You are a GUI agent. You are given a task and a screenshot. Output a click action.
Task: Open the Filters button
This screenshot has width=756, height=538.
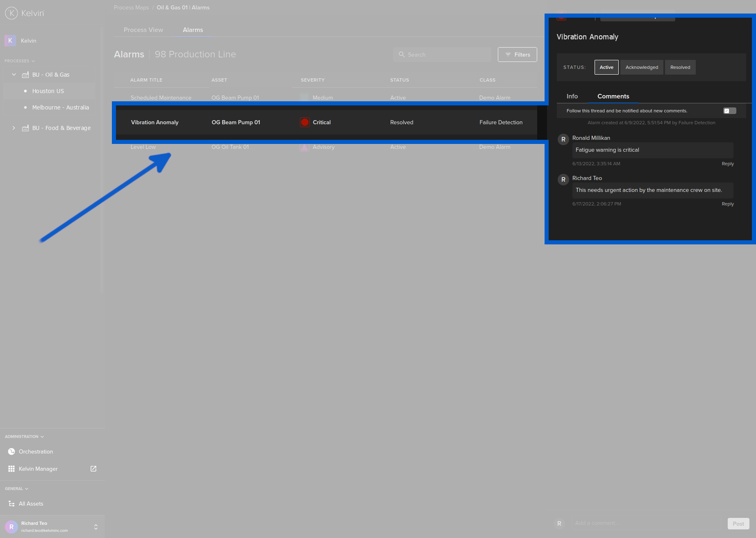click(517, 55)
